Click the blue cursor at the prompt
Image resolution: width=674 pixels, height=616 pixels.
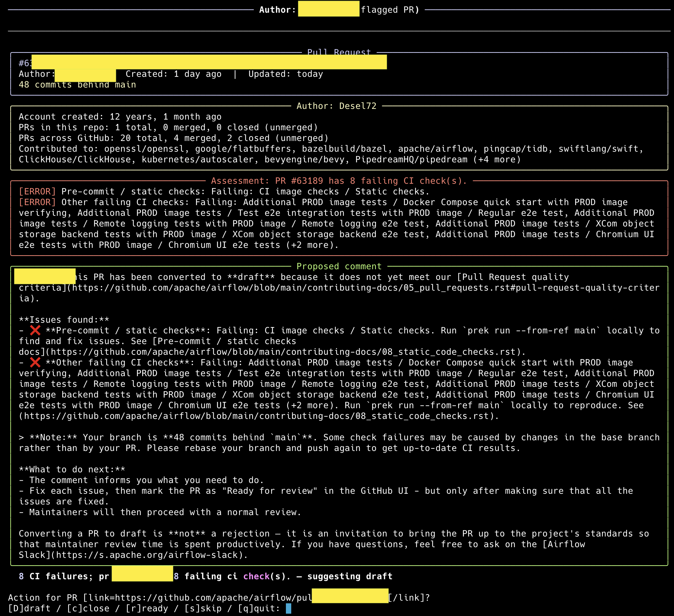(x=289, y=608)
